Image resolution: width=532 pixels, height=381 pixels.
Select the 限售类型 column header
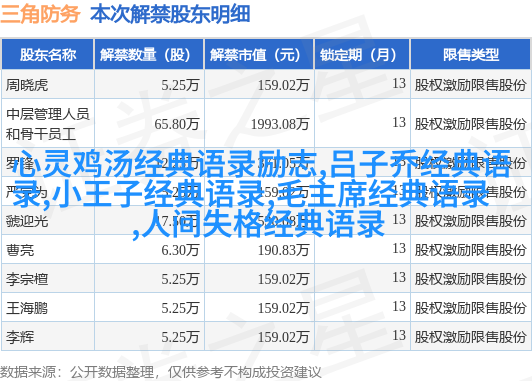point(471,55)
